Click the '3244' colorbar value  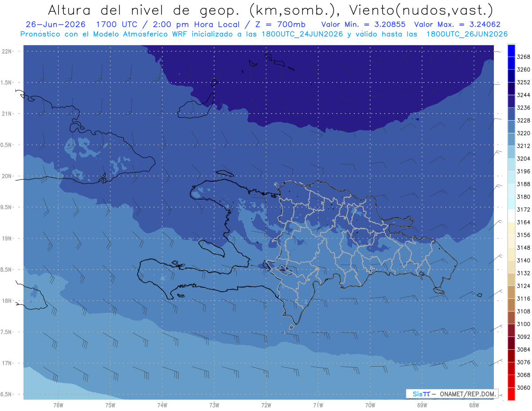tap(524, 95)
